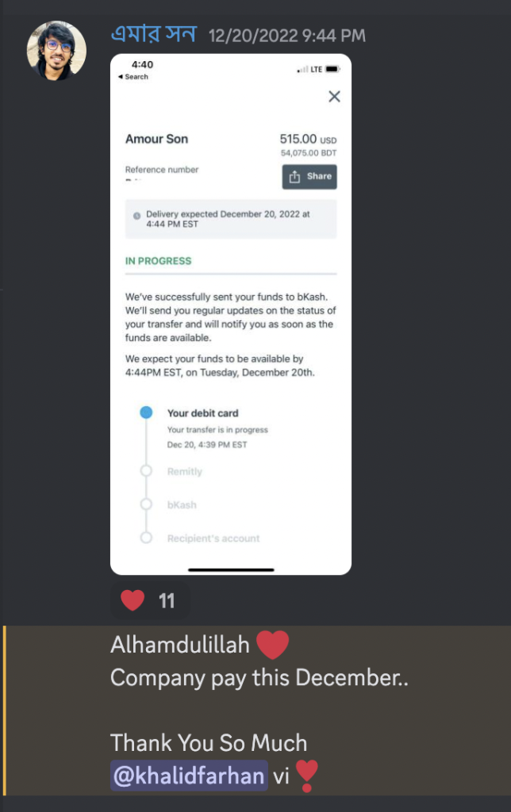Open the attached Remitly transfer screenshot
This screenshot has height=812, width=511.
pos(231,314)
